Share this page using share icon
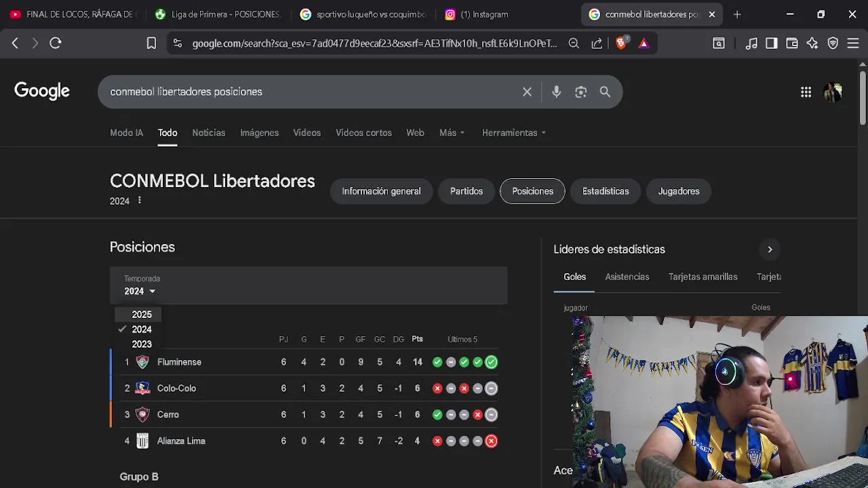The image size is (868, 488). point(597,43)
